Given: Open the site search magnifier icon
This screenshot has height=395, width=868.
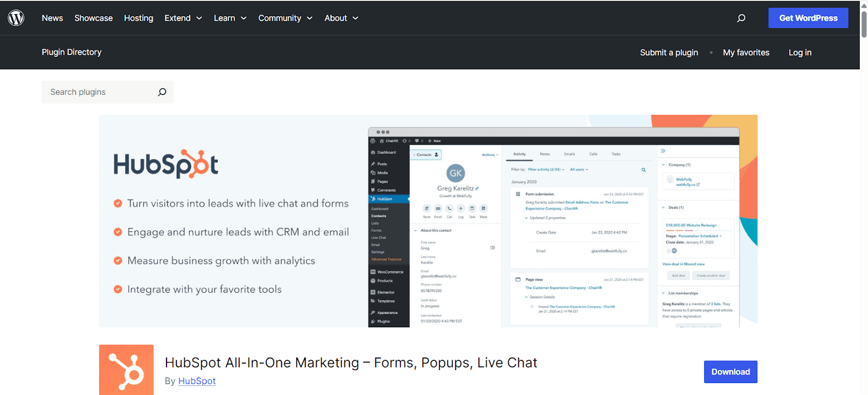Looking at the screenshot, I should pos(741,18).
